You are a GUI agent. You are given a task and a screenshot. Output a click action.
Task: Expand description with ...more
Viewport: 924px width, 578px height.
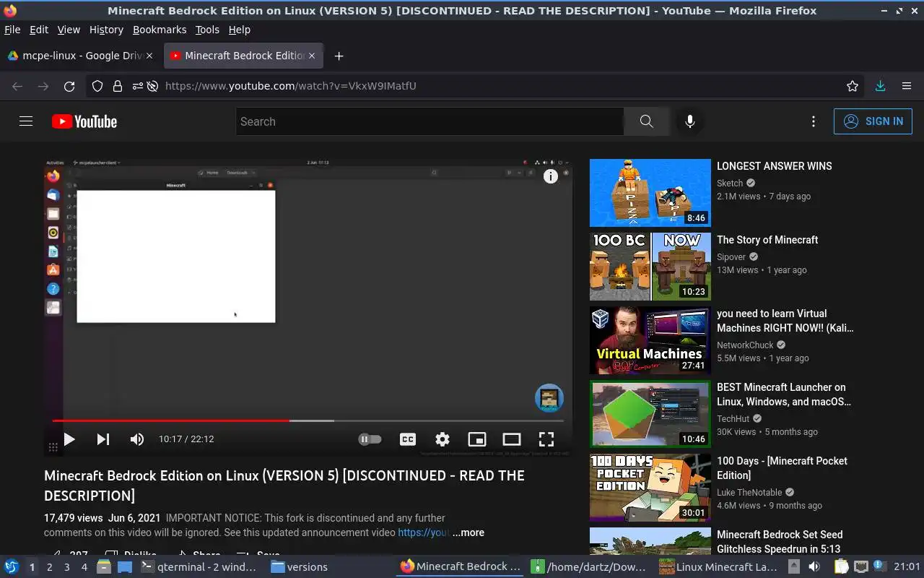[468, 532]
